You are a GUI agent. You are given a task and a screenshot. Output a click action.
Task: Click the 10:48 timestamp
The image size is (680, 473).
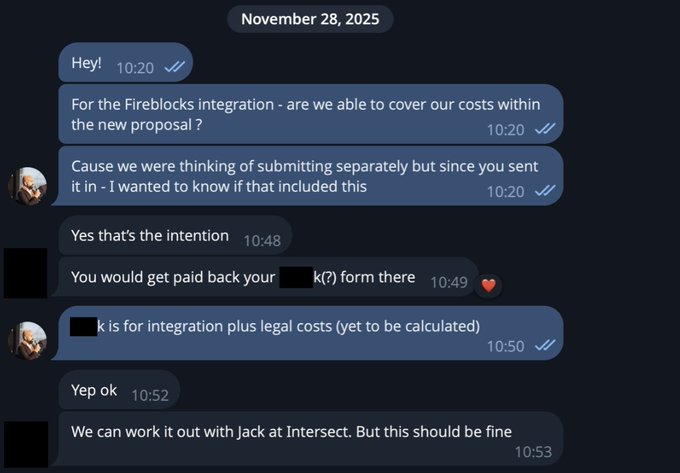tap(263, 239)
